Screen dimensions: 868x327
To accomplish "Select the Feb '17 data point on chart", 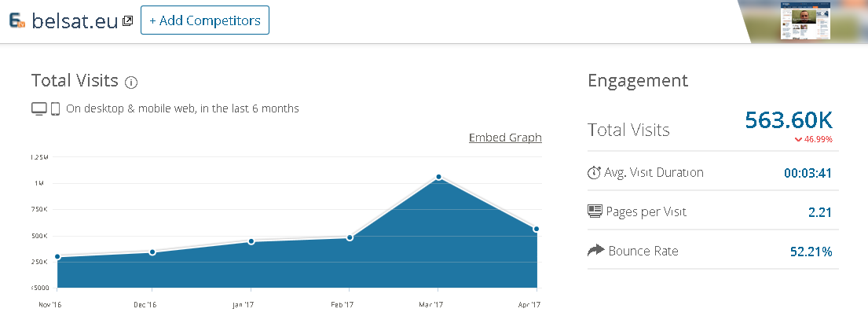I will [350, 237].
